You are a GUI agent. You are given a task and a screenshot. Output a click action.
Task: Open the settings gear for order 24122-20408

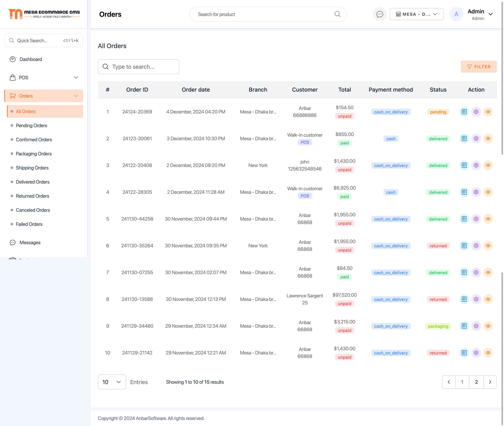476,165
